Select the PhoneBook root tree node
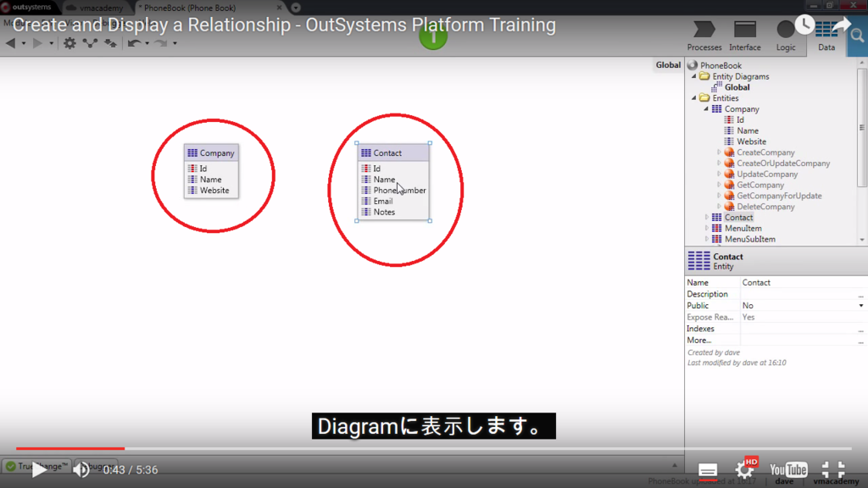The height and width of the screenshot is (488, 868). click(721, 65)
